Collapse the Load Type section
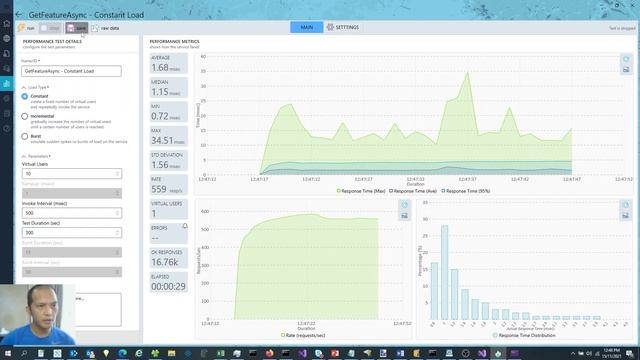 [24, 87]
